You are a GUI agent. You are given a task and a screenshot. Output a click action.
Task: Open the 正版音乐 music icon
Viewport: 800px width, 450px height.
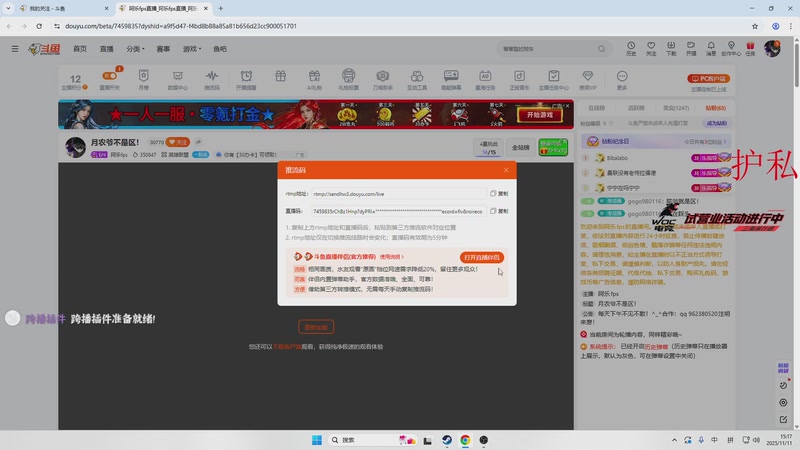click(519, 80)
